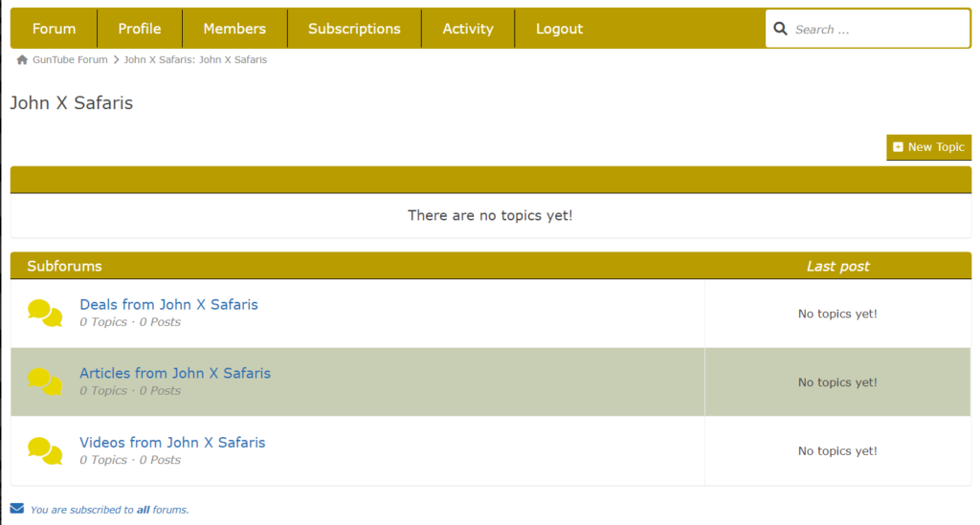The width and height of the screenshot is (980, 525).
Task: Open the Activity menu item
Action: 468,29
